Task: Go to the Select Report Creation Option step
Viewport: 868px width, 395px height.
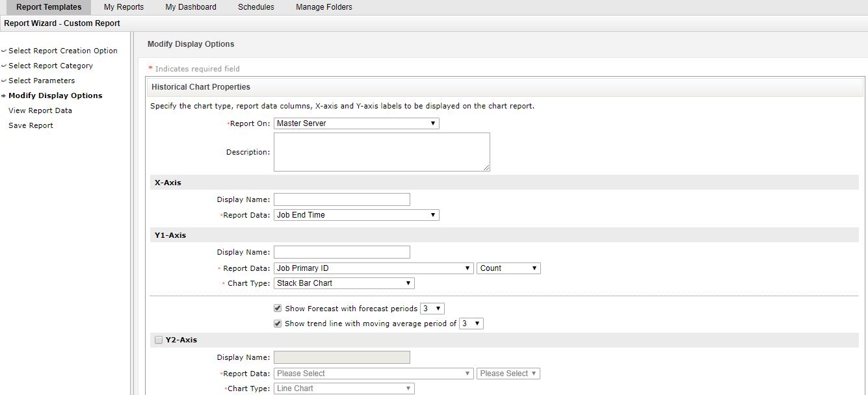Action: (62, 51)
